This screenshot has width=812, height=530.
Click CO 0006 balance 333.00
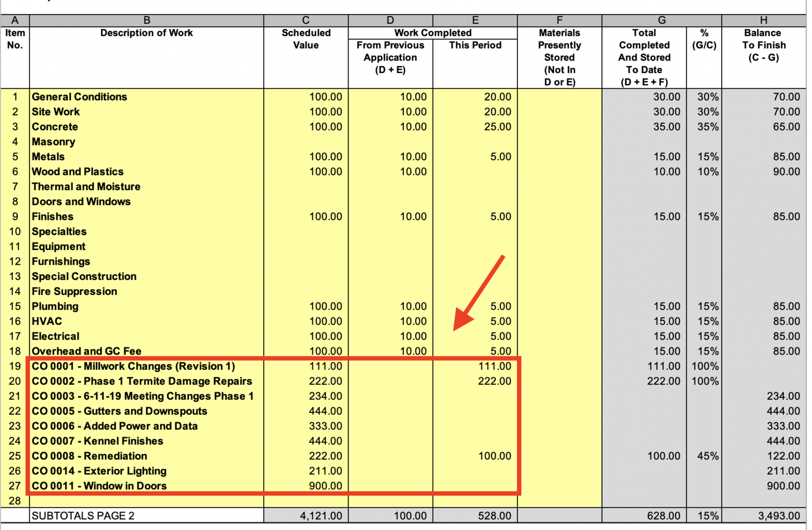click(783, 427)
